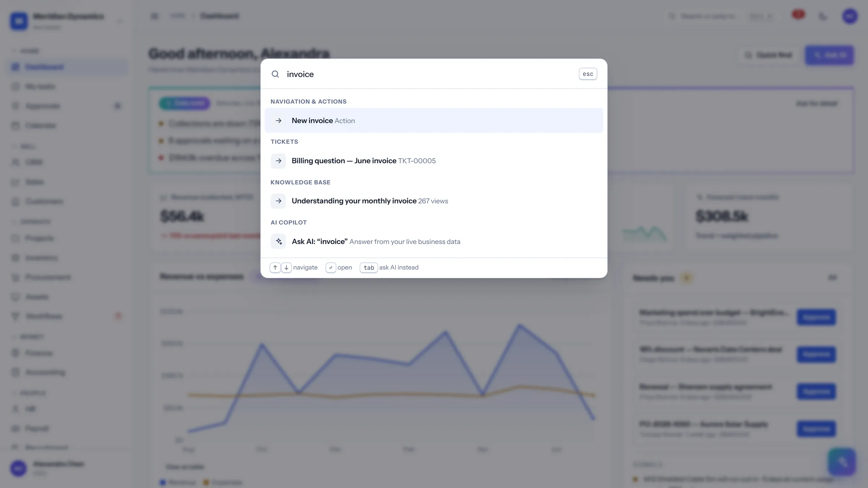Choose the Ask AI: "invoice" result
Viewport: 868px width, 488px height.
tap(434, 241)
